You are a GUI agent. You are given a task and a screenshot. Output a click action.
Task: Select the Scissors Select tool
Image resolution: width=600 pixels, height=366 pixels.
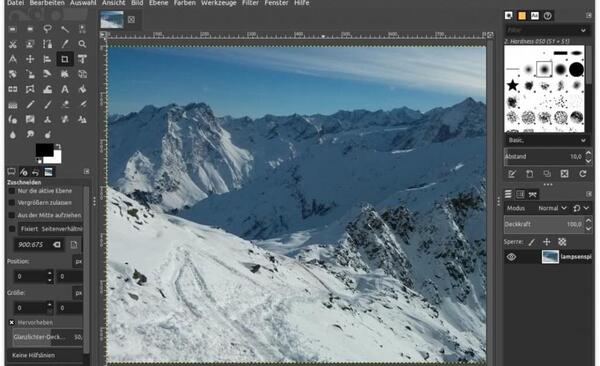pos(13,44)
